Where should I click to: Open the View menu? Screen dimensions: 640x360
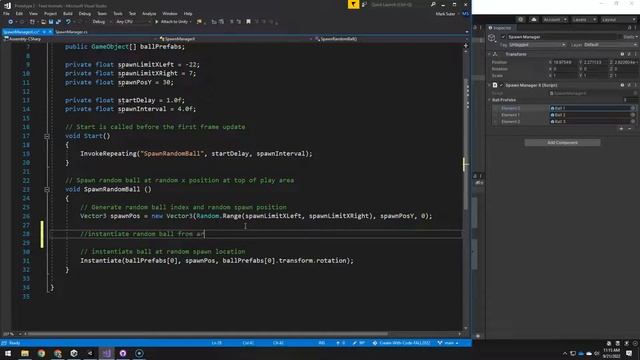[33, 13]
